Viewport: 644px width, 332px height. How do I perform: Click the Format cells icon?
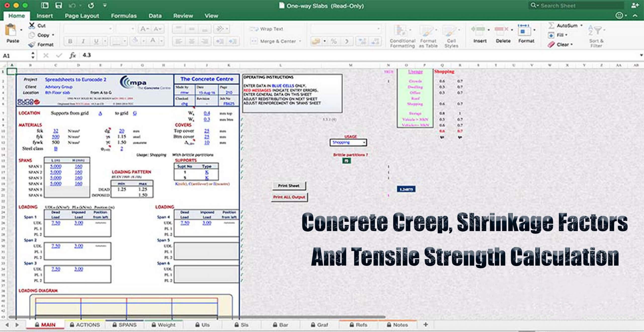pyautogui.click(x=524, y=30)
